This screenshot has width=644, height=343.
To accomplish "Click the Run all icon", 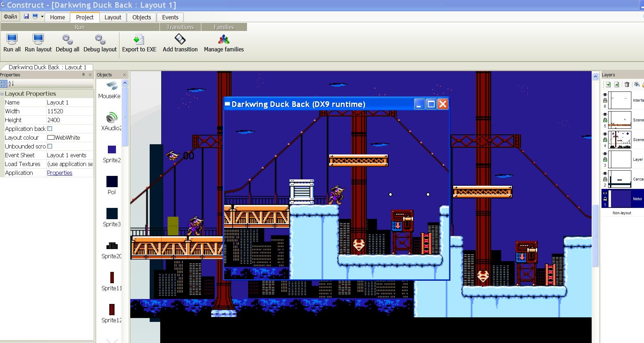I will tap(12, 39).
